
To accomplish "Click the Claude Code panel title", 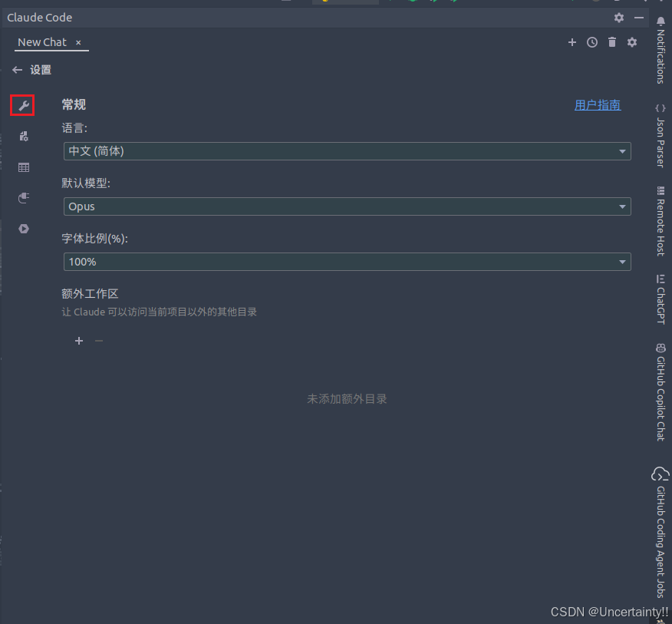I will (x=39, y=18).
